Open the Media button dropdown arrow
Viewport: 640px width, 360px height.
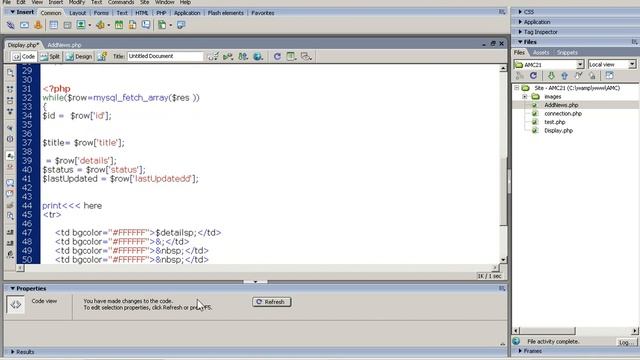coord(109,25)
